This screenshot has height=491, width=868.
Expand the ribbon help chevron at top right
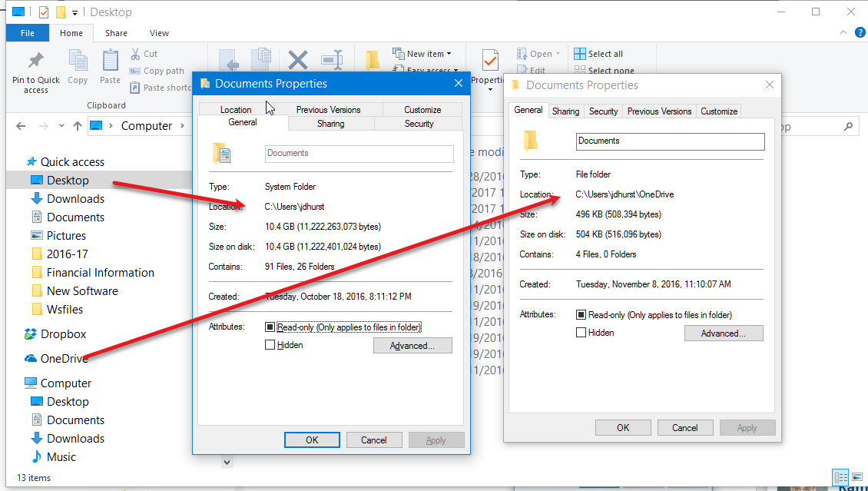tap(843, 33)
